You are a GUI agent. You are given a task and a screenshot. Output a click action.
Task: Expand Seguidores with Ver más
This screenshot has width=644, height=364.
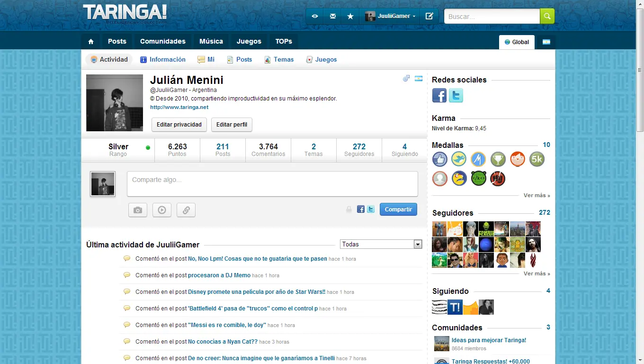coord(537,273)
